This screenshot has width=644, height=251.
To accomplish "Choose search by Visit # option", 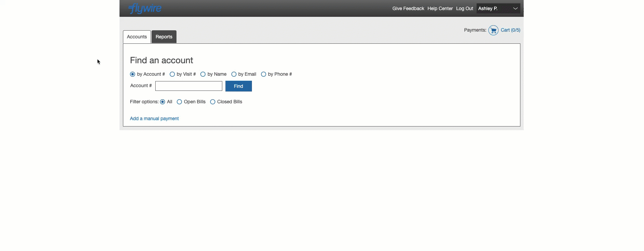I will pos(172,74).
